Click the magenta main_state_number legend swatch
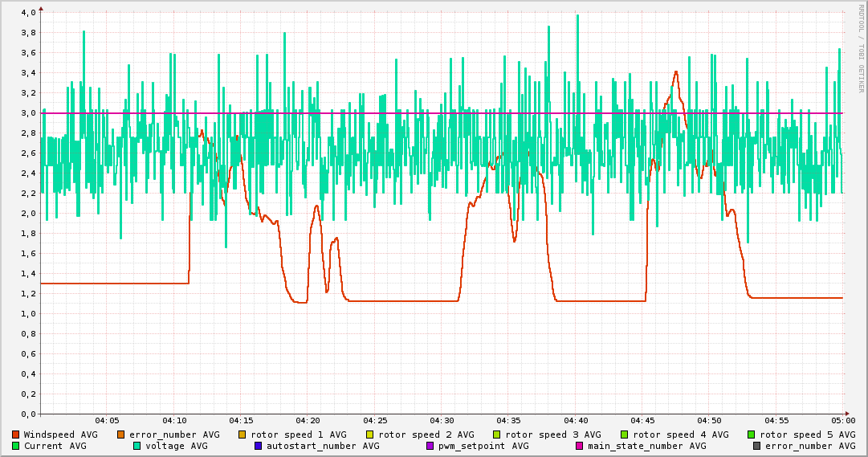The image size is (868, 457). pyautogui.click(x=580, y=446)
